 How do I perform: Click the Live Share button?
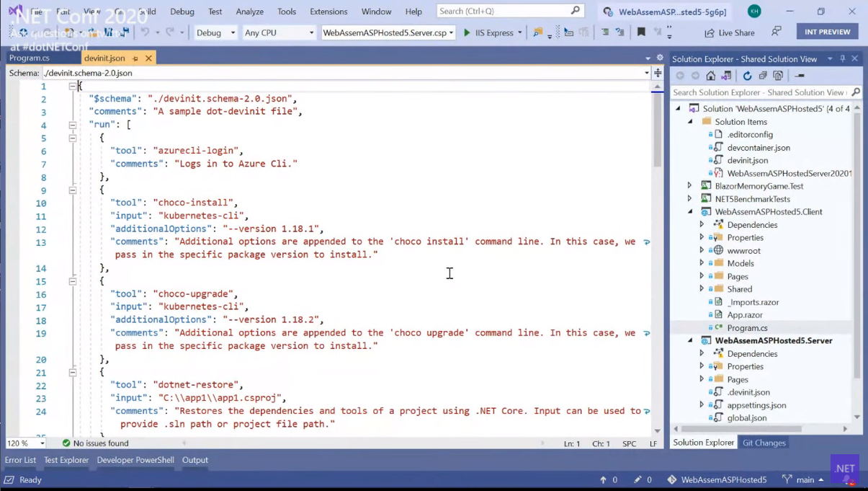click(x=730, y=32)
